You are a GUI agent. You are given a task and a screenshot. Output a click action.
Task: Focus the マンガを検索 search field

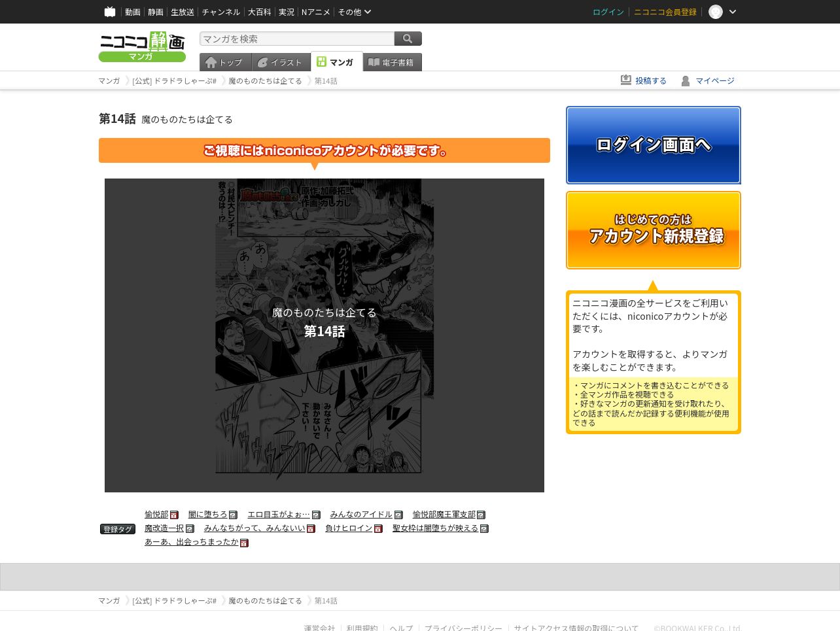coord(297,39)
